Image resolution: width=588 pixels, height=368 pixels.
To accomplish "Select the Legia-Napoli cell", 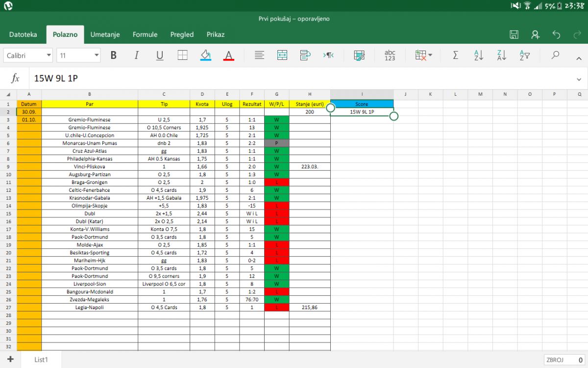I will (90, 308).
